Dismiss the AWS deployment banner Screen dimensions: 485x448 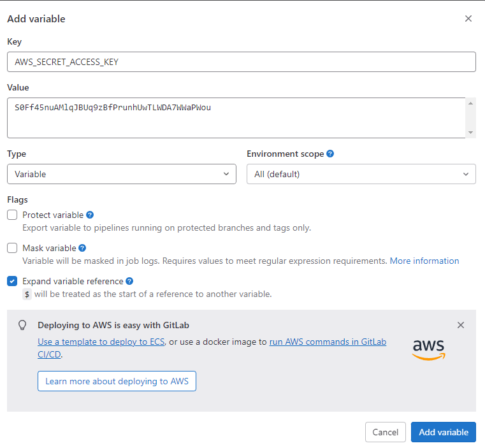tap(461, 325)
